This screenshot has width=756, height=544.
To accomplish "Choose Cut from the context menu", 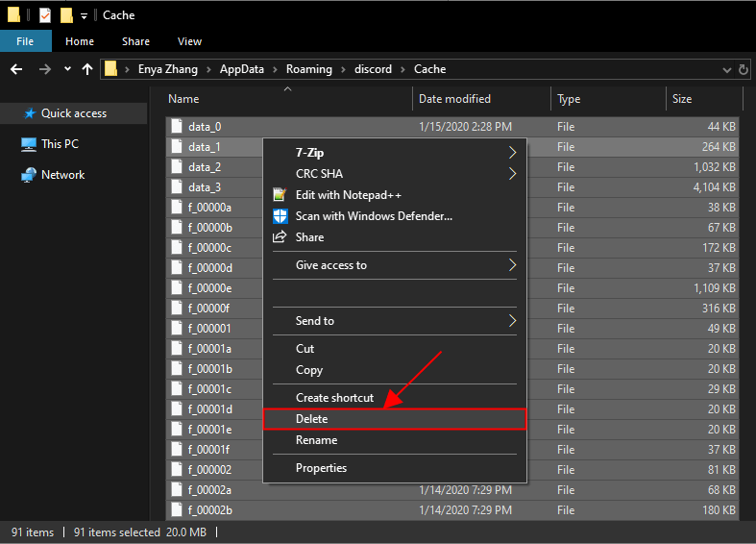I will coord(395,349).
